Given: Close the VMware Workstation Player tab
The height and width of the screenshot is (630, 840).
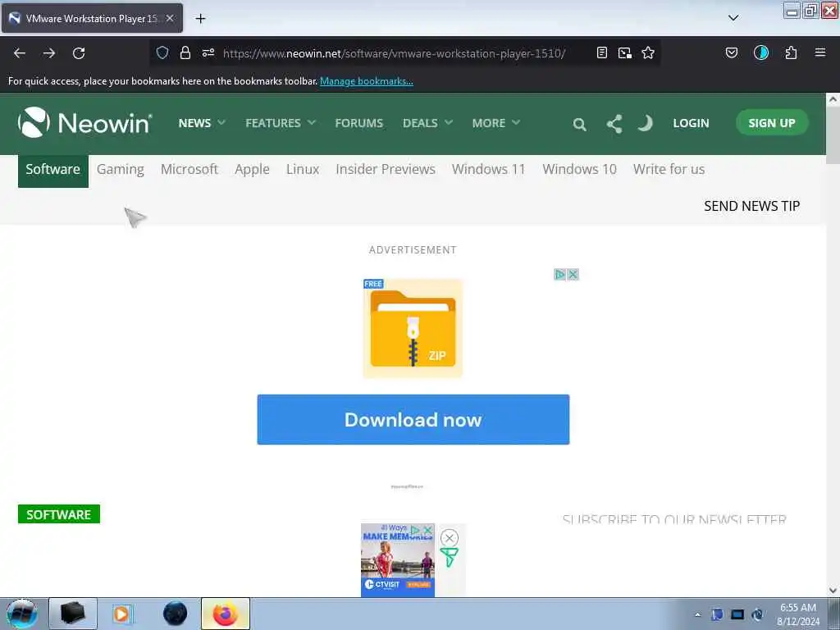Looking at the screenshot, I should tap(170, 18).
